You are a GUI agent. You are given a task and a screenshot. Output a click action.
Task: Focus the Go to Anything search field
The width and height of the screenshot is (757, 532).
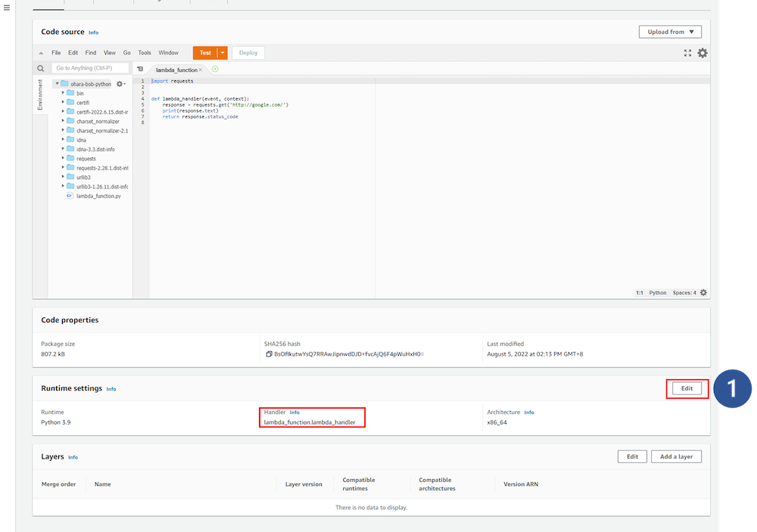[x=90, y=68]
